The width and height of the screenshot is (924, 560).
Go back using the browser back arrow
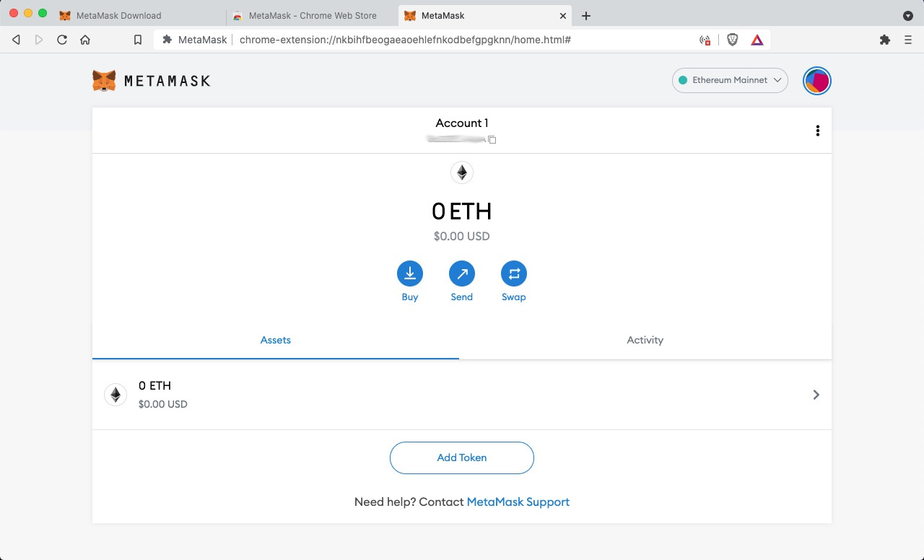click(x=16, y=40)
